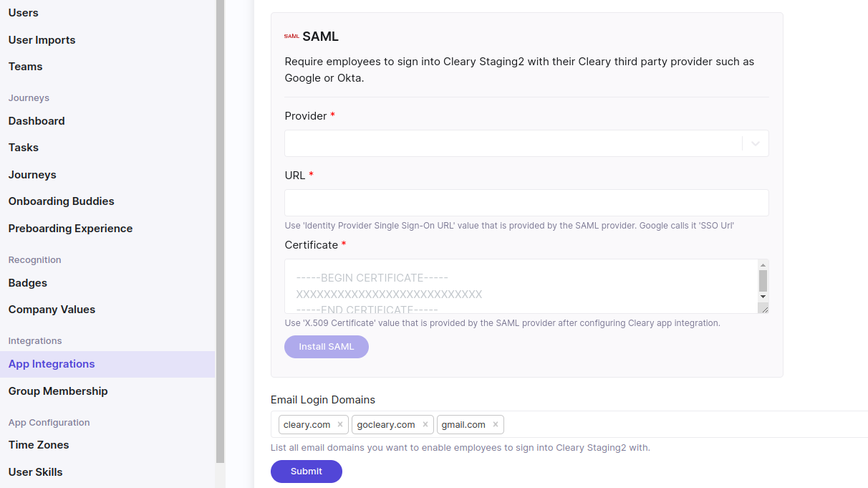Go to Time Zones settings
Screen dimensions: 868x488
click(x=39, y=445)
